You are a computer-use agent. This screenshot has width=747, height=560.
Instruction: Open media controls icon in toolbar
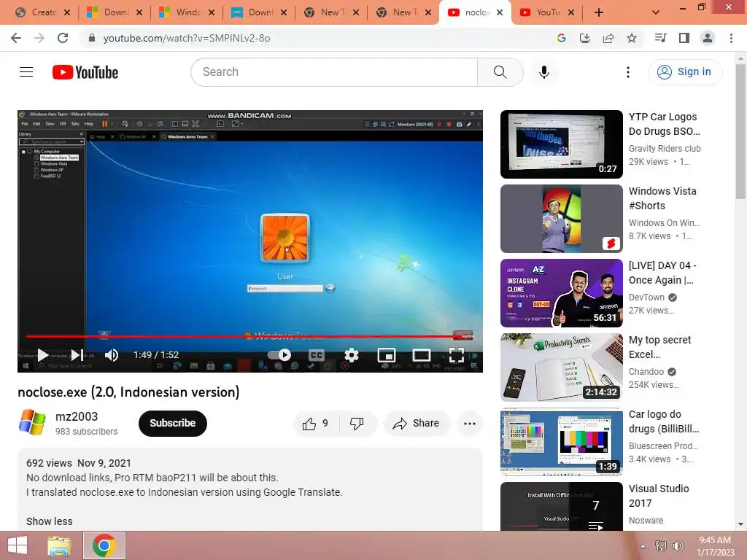[660, 38]
